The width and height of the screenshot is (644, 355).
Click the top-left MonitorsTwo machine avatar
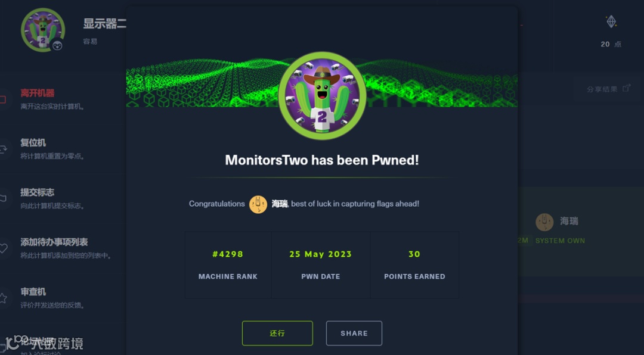(x=43, y=30)
